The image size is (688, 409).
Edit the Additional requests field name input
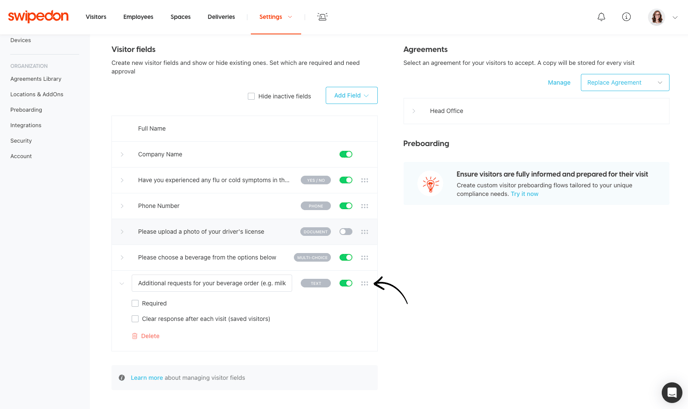tap(212, 283)
